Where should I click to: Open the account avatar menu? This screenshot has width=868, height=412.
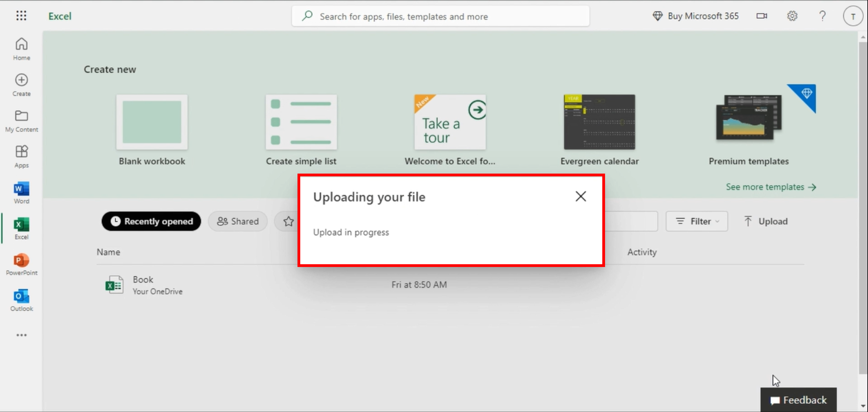point(853,16)
